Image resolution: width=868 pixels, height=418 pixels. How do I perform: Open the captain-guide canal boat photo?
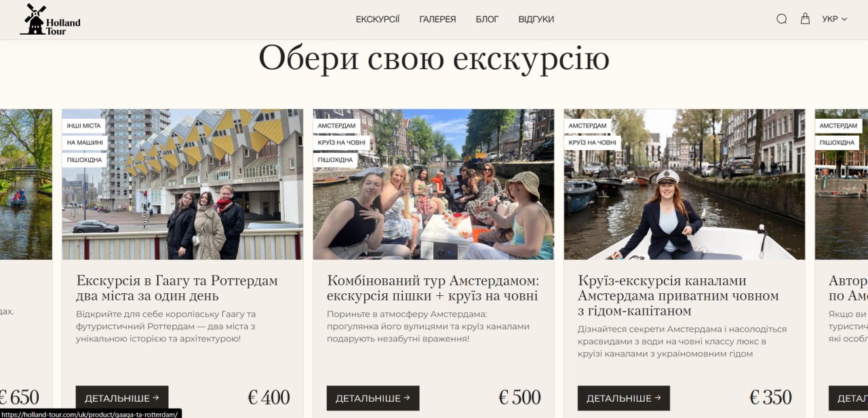[684, 185]
